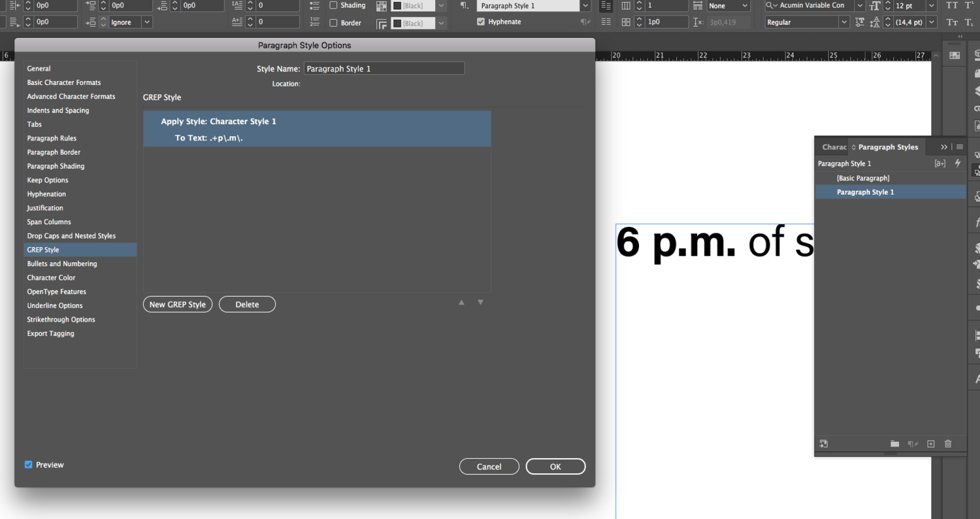Click the style override highlighter icon
This screenshot has width=980, height=519.
[x=940, y=163]
